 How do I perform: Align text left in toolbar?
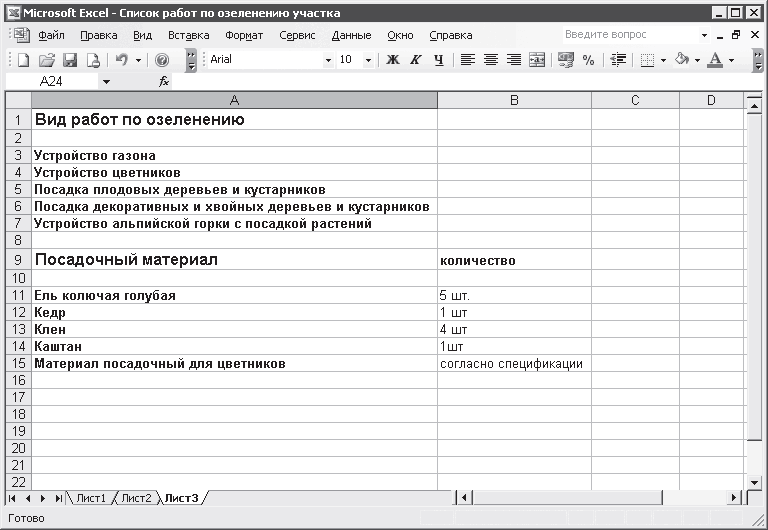(468, 60)
